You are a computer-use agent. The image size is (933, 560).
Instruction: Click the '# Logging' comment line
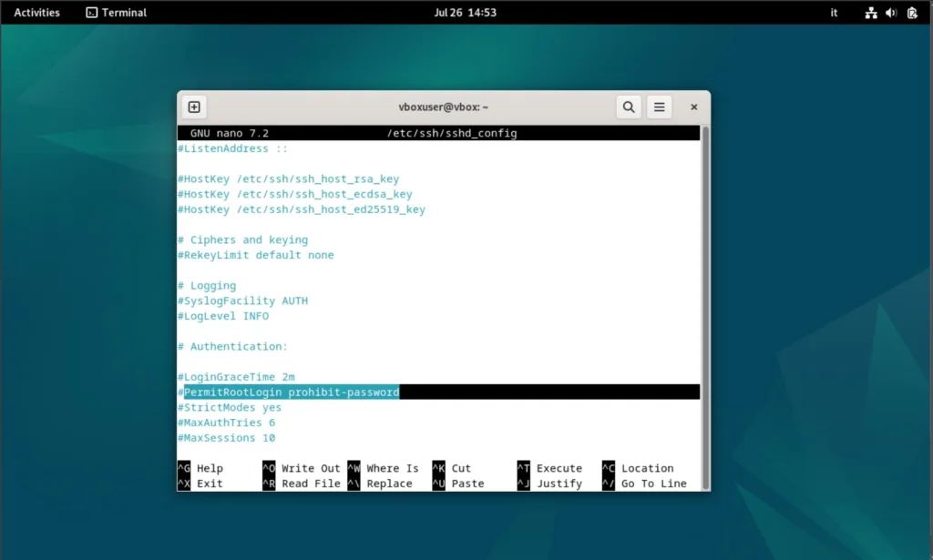click(x=207, y=286)
